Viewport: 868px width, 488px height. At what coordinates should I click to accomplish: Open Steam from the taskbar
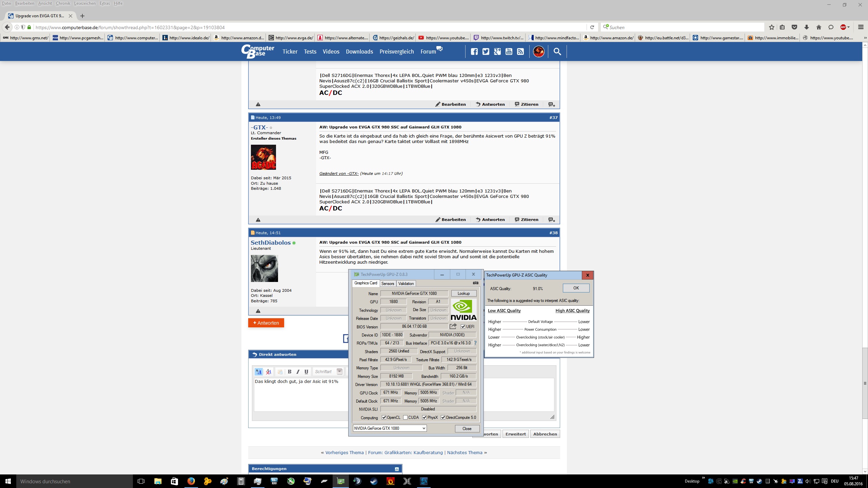pos(374,481)
